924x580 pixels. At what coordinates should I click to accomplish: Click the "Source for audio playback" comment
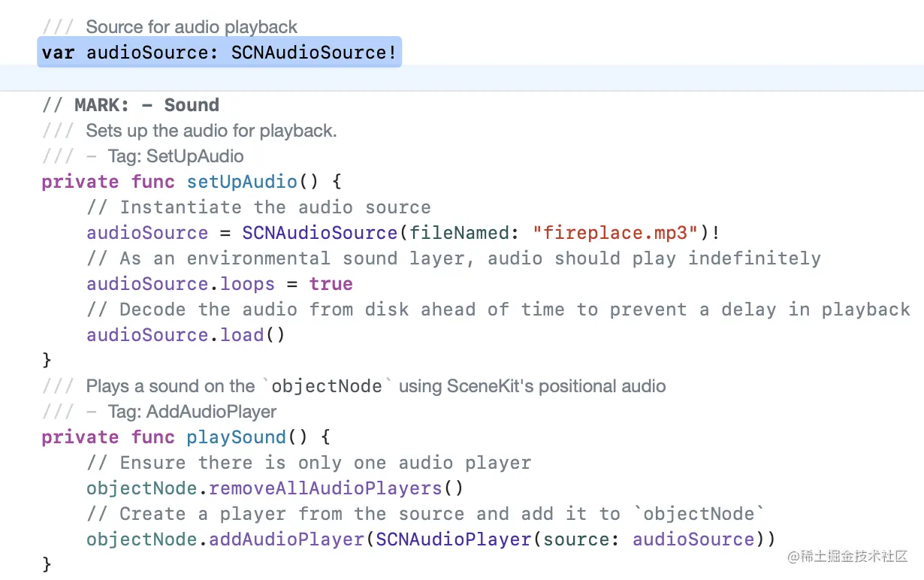click(x=192, y=27)
